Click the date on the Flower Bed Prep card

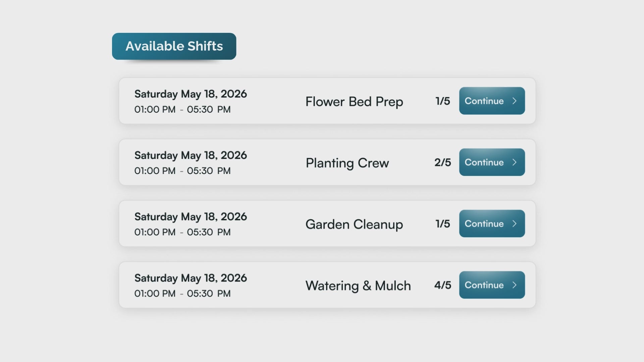tap(191, 94)
